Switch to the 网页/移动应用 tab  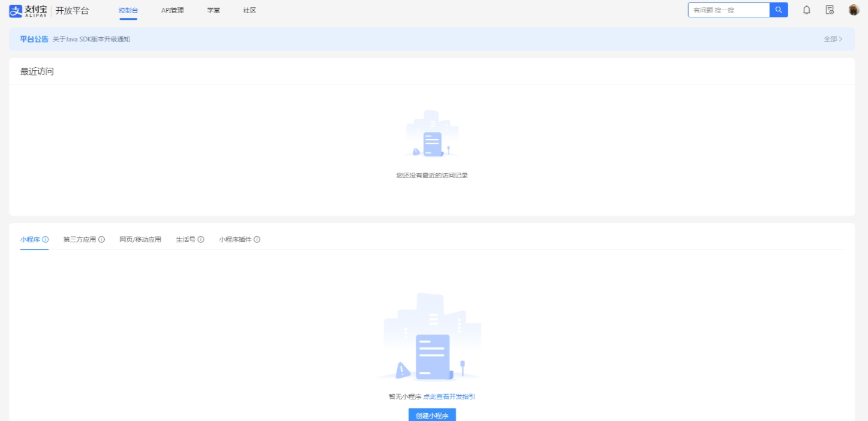pyautogui.click(x=140, y=240)
